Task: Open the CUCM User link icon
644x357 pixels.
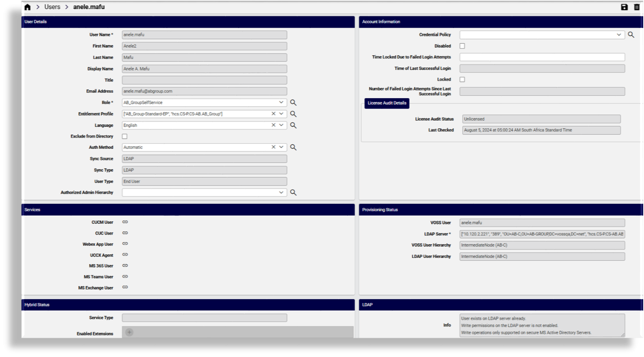Action: [125, 222]
